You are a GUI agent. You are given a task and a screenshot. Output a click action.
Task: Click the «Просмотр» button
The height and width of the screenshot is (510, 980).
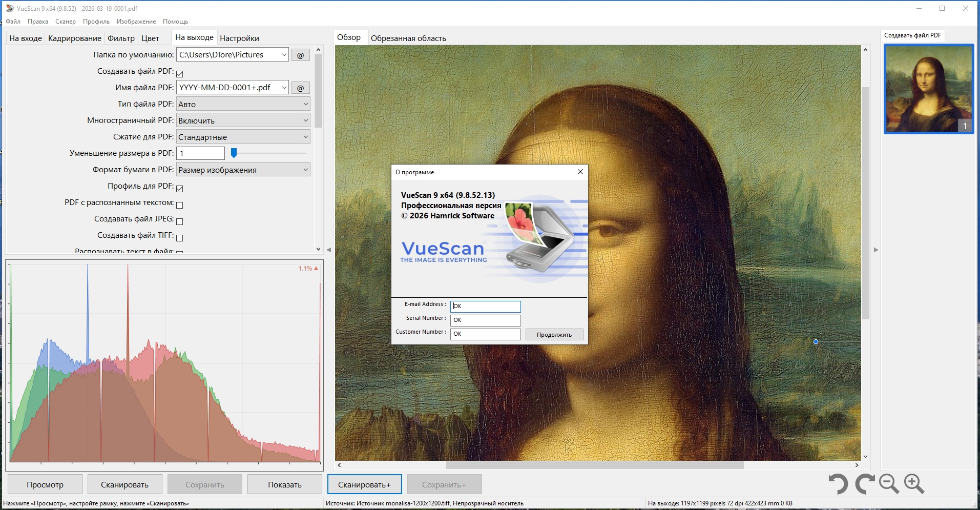coord(45,484)
